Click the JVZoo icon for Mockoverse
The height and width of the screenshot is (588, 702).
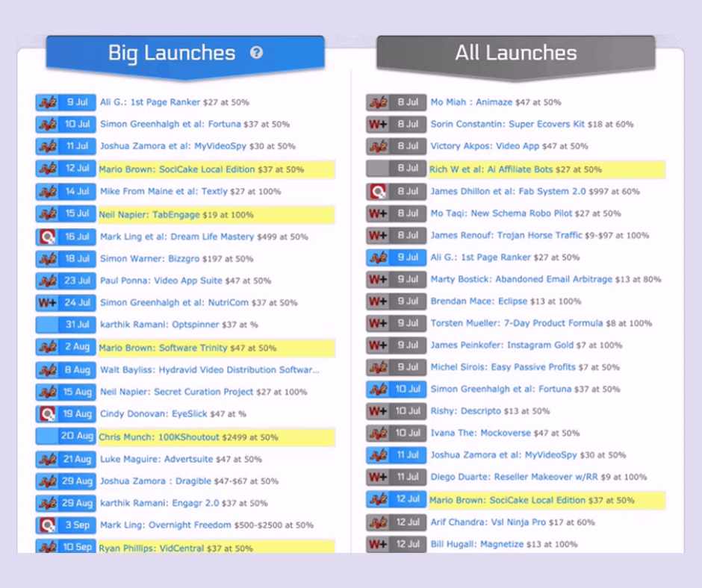pos(378,433)
